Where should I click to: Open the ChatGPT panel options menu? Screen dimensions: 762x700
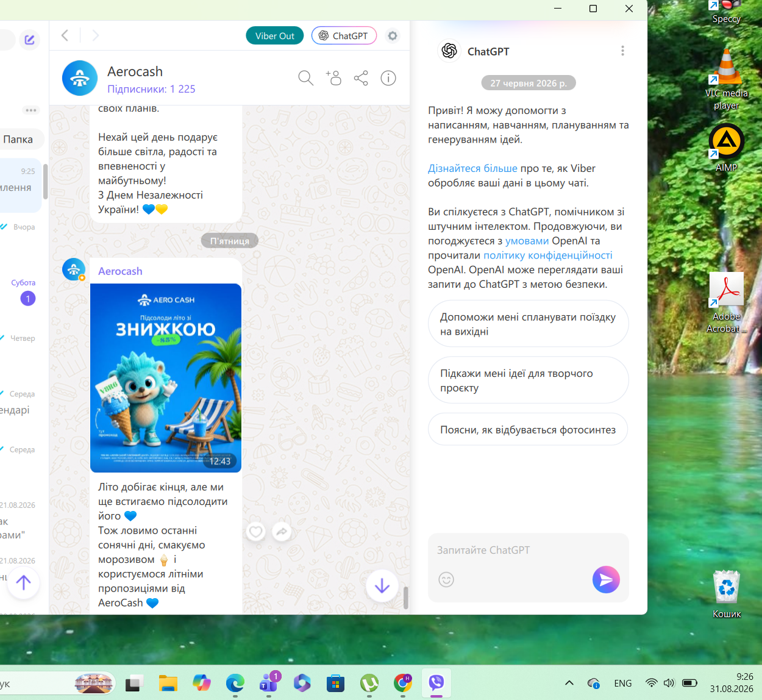pyautogui.click(x=622, y=51)
